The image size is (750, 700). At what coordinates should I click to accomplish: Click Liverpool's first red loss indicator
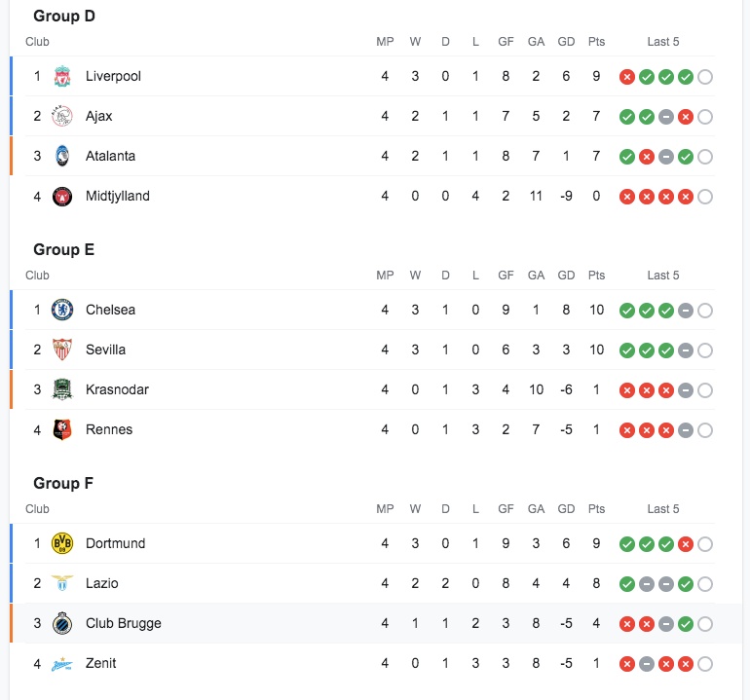[627, 77]
